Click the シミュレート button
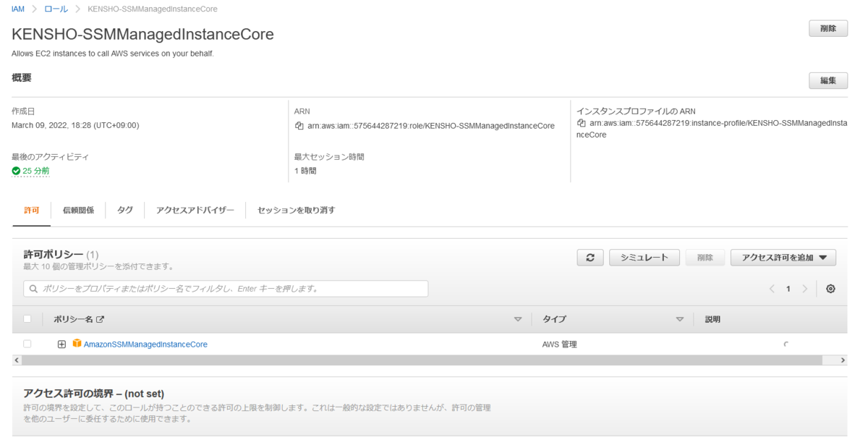The image size is (868, 440). 644,258
